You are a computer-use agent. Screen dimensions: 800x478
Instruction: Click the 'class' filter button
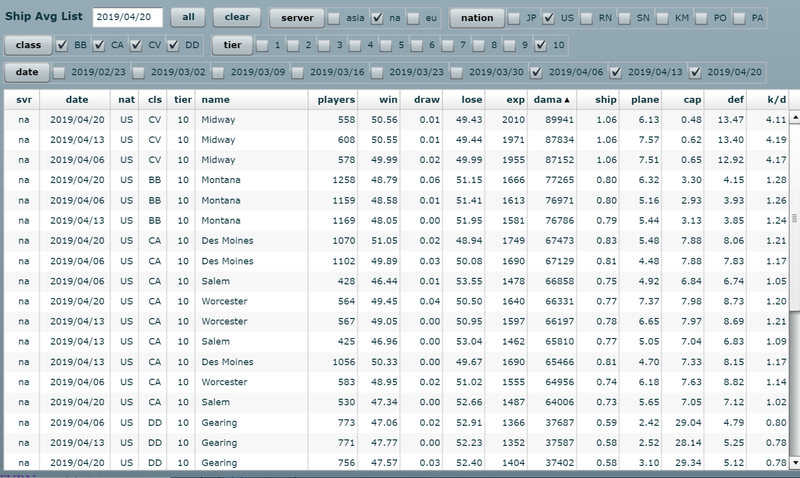click(x=26, y=45)
